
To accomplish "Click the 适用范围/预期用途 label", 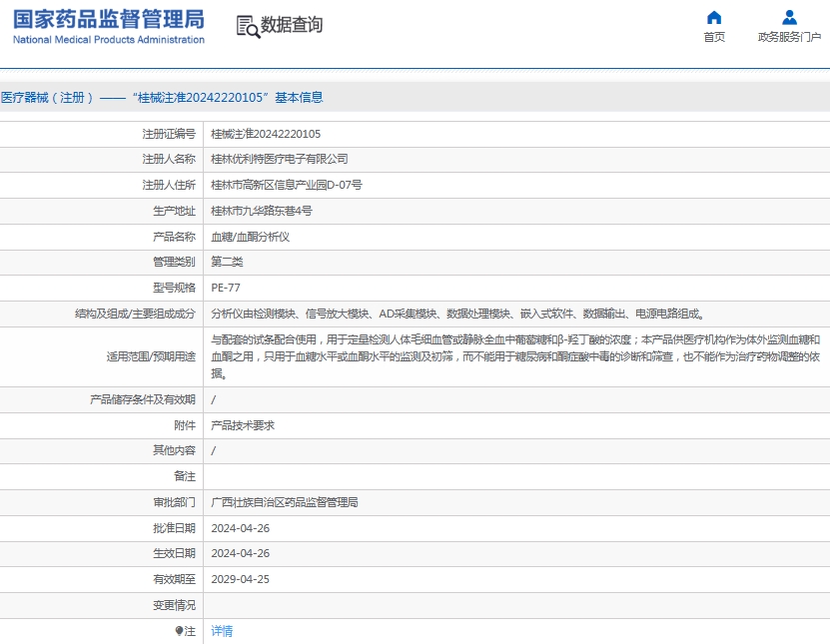I will [151, 356].
